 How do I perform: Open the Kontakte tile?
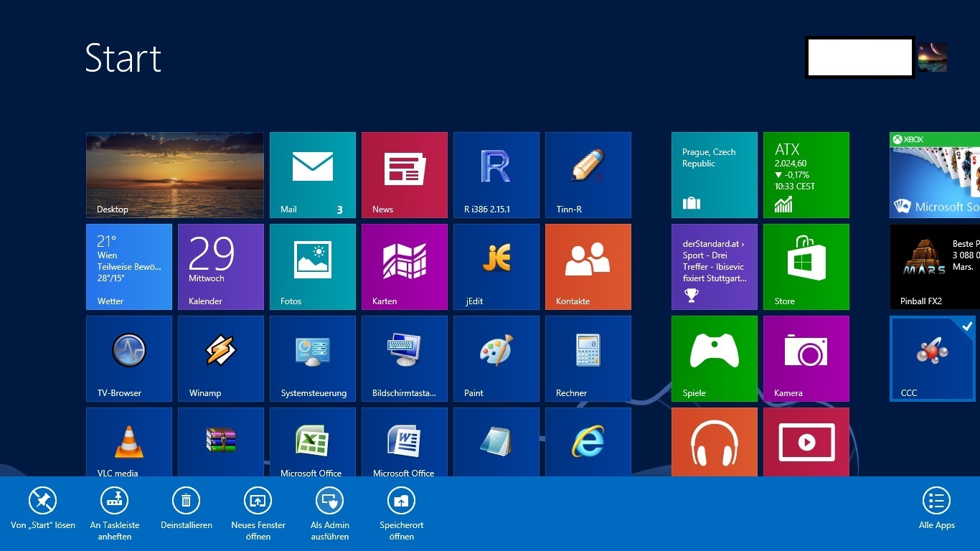tap(588, 267)
